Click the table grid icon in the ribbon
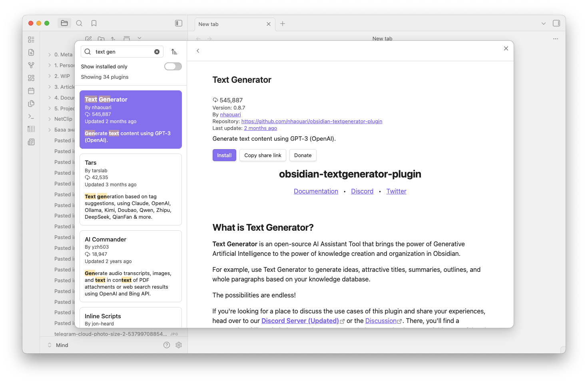 click(x=31, y=129)
